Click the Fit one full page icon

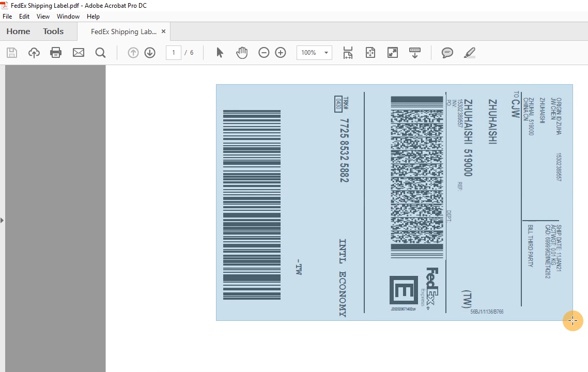(x=370, y=53)
